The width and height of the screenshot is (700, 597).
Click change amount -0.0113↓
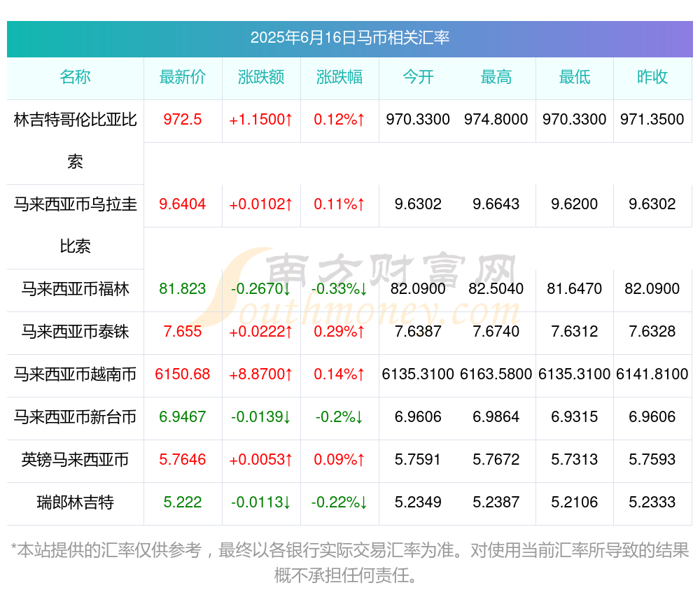(x=261, y=503)
